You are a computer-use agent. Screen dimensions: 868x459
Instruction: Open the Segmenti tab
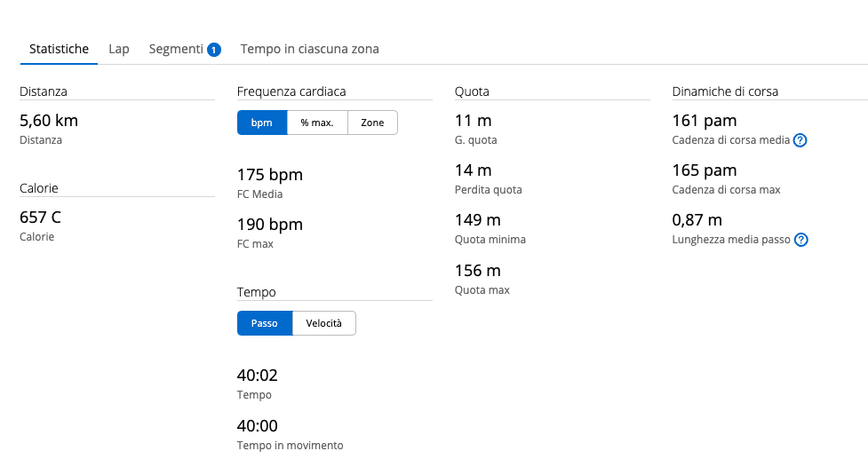(x=176, y=49)
